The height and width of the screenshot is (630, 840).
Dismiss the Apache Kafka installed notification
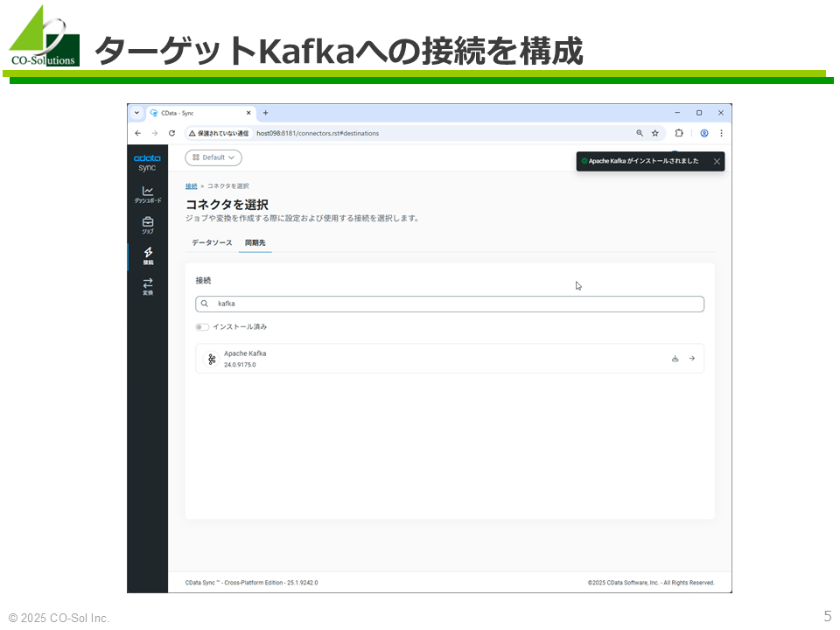[x=717, y=161]
